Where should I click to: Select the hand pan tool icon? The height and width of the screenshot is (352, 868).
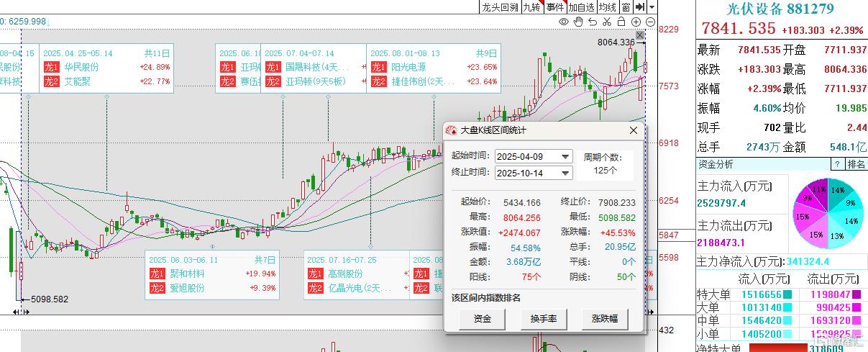point(578,22)
